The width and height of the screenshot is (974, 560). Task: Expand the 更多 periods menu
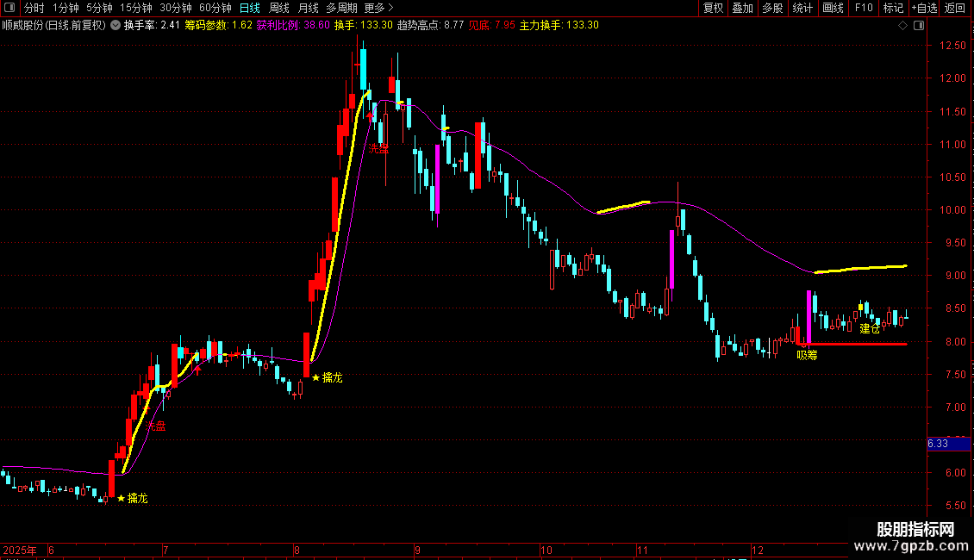point(378,8)
